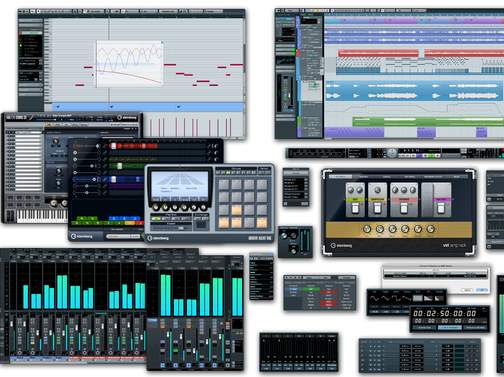This screenshot has width=504, height=377.
Task: Click the steinberg logo in VST Amp Rack
Action: (x=341, y=246)
